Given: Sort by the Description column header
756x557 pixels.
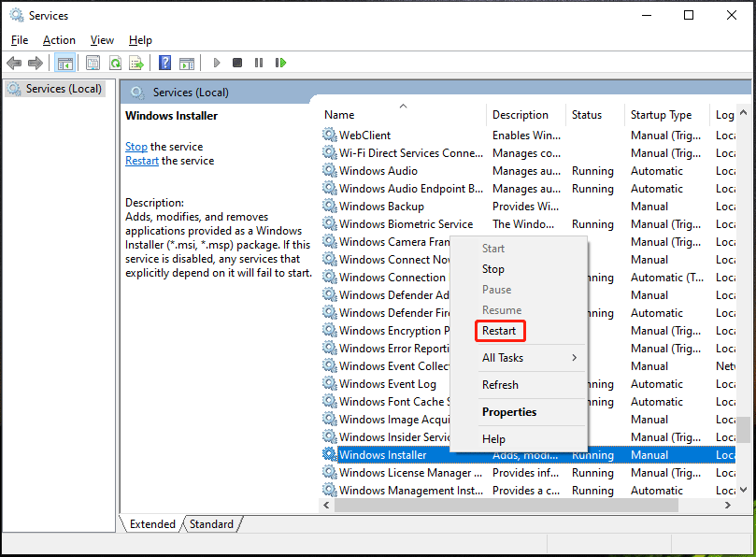Looking at the screenshot, I should [x=526, y=115].
